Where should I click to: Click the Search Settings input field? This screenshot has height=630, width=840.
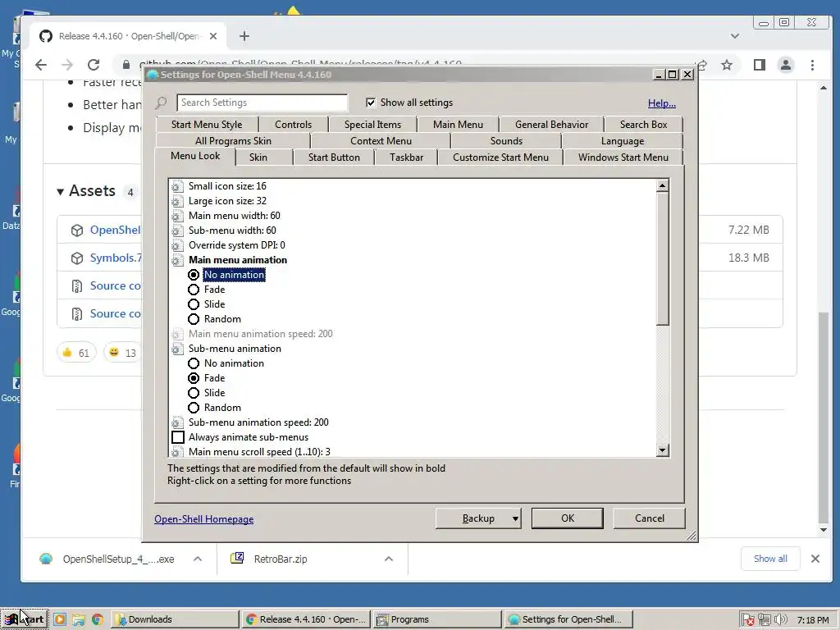click(262, 103)
